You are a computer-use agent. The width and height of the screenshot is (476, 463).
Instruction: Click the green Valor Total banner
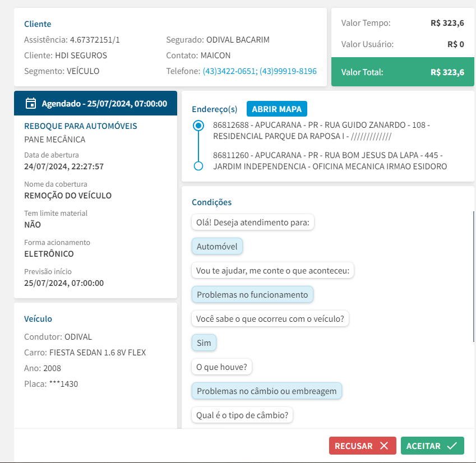[x=403, y=72]
